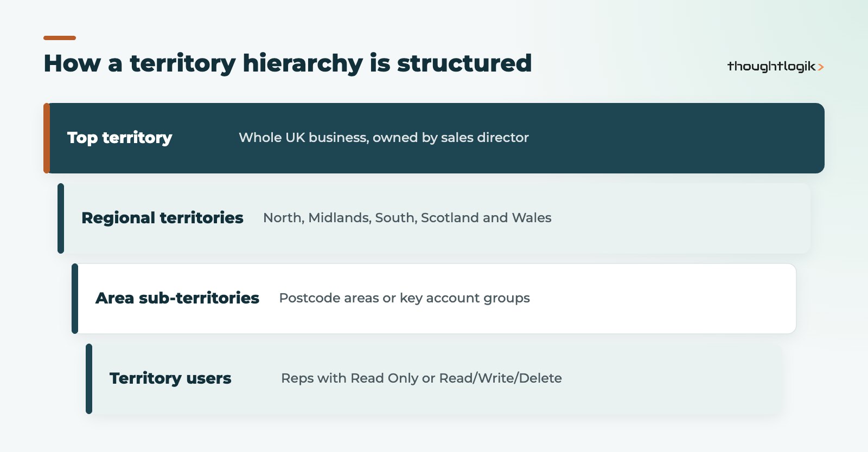Click "Postcode areas or key account groups"
The width and height of the screenshot is (868, 452).
(404, 298)
